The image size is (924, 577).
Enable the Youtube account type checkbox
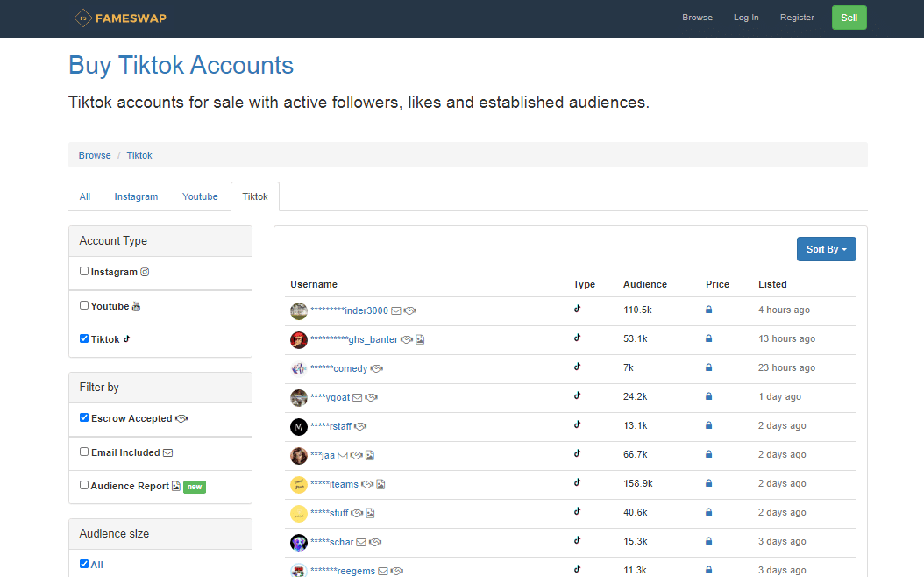84,305
